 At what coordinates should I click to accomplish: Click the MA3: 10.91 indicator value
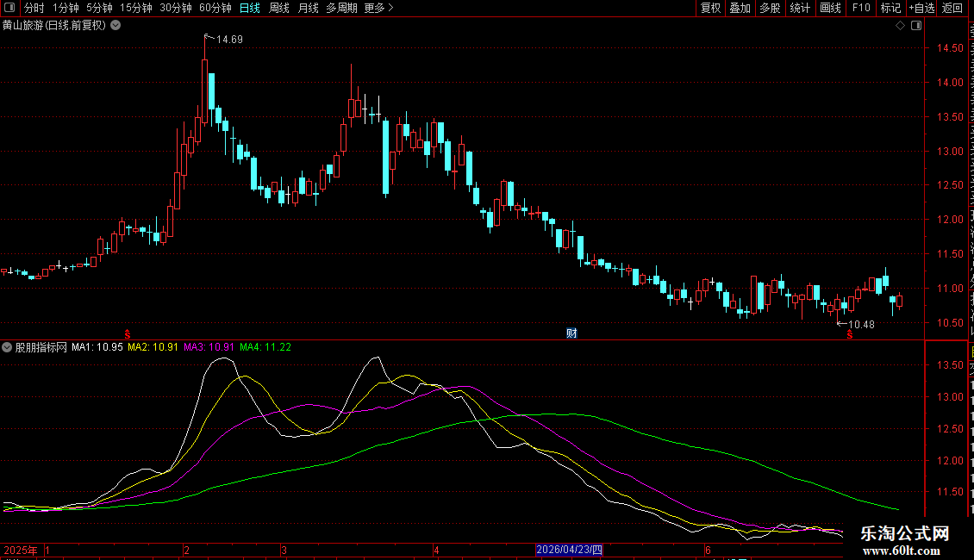[209, 347]
